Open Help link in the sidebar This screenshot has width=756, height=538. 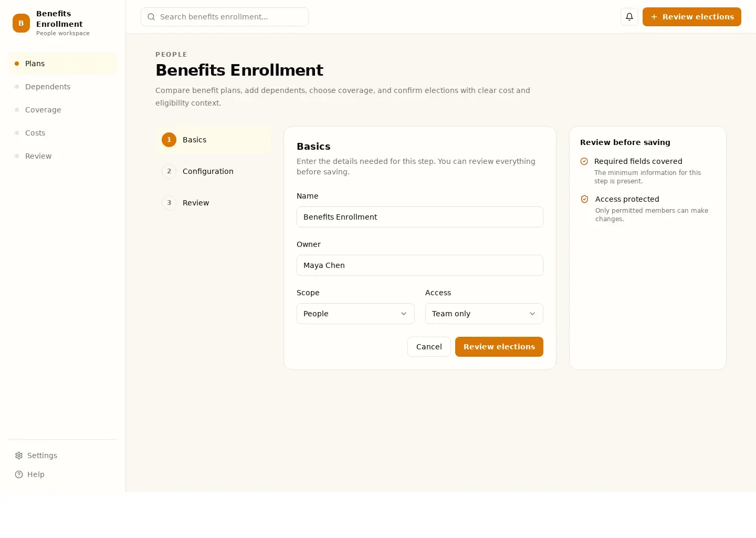click(x=62, y=474)
